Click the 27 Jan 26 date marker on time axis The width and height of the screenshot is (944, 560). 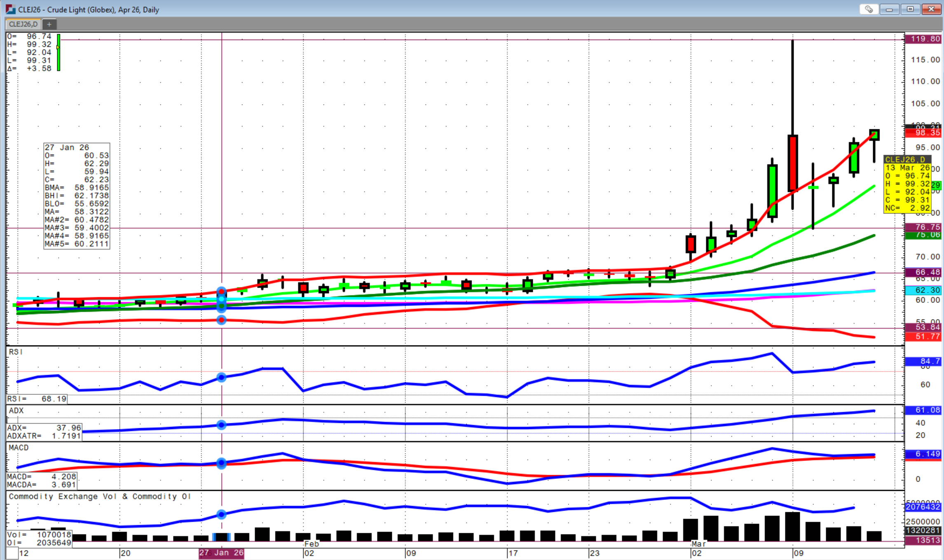pyautogui.click(x=221, y=553)
